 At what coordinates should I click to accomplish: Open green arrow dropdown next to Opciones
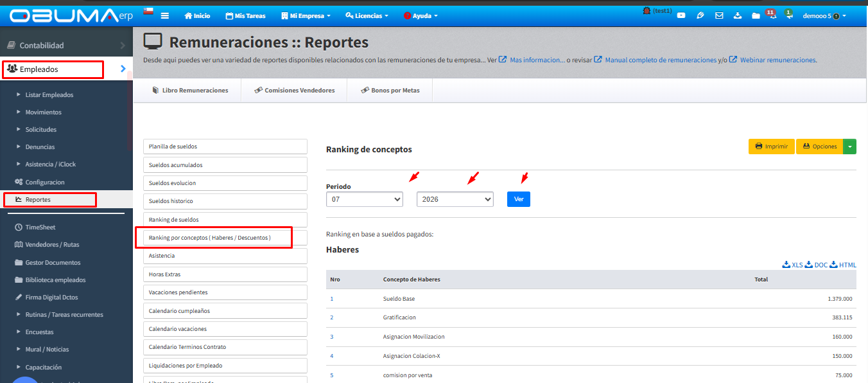[849, 147]
